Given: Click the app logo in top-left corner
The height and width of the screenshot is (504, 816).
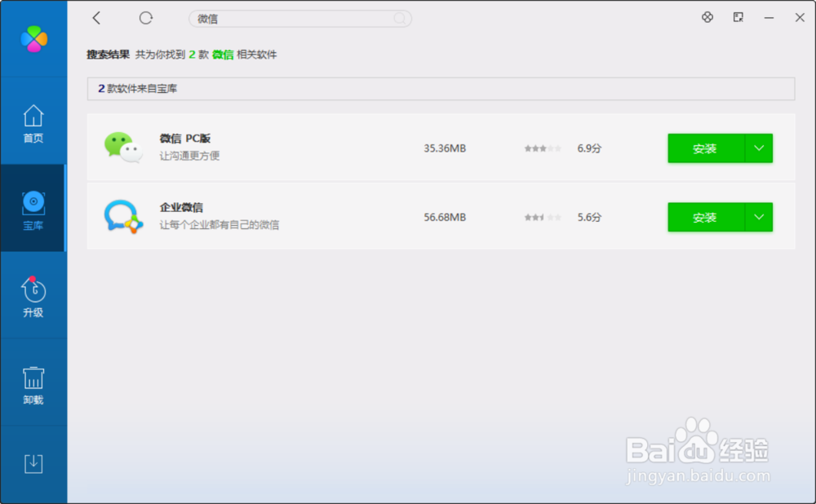Looking at the screenshot, I should tap(33, 38).
